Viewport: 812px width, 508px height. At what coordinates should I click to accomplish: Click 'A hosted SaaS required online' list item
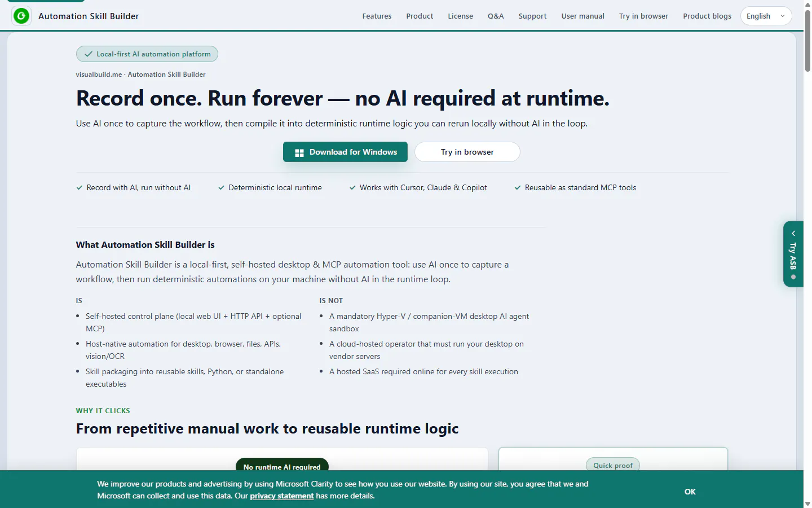[423, 371]
